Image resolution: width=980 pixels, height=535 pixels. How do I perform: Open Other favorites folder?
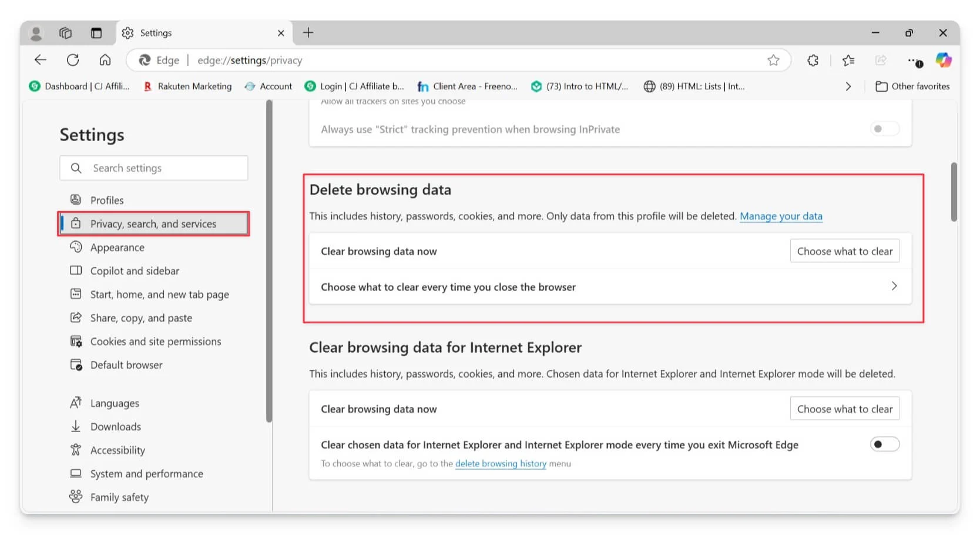pos(912,86)
